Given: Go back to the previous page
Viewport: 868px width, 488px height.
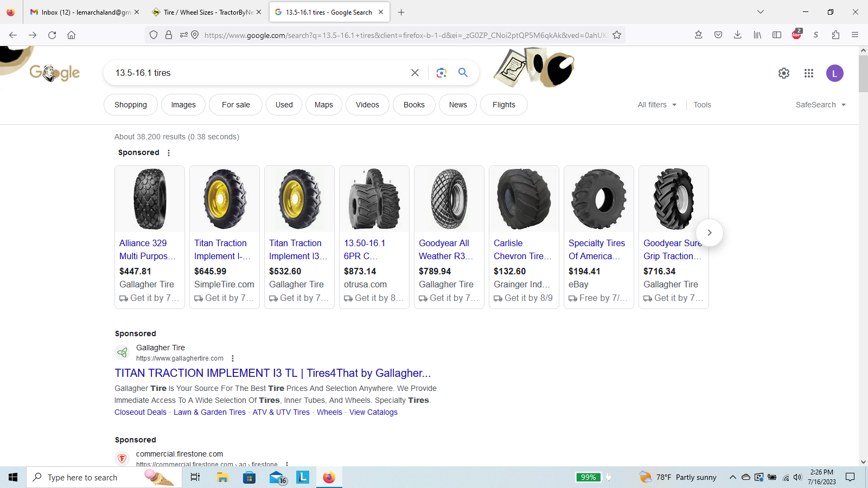Looking at the screenshot, I should (13, 35).
